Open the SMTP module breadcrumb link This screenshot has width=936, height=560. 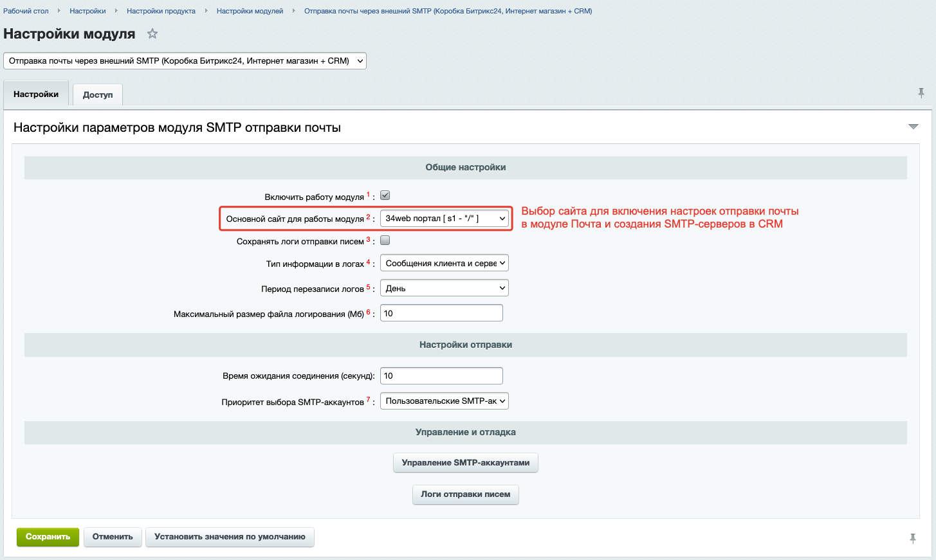[x=448, y=11]
